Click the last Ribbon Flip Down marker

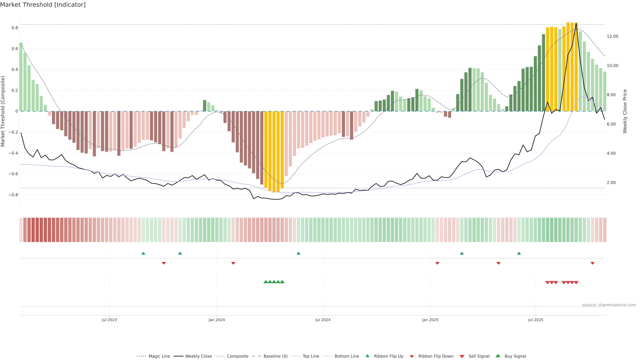click(x=592, y=263)
